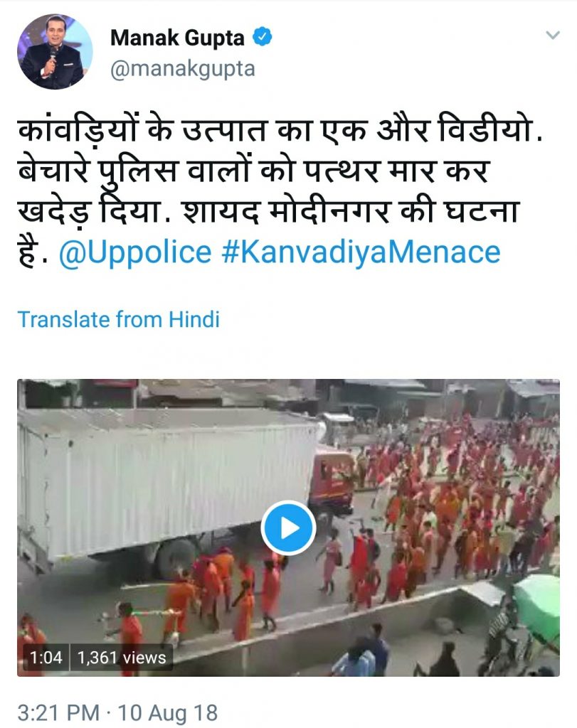Open the Manak Gupta display name
The height and width of the screenshot is (728, 577).
(177, 38)
